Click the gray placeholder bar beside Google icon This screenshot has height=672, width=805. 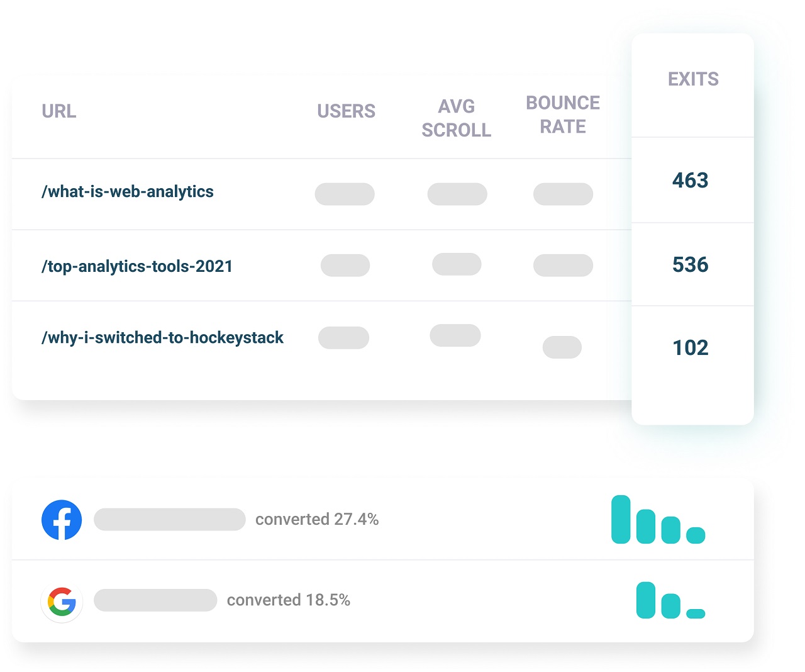point(155,600)
